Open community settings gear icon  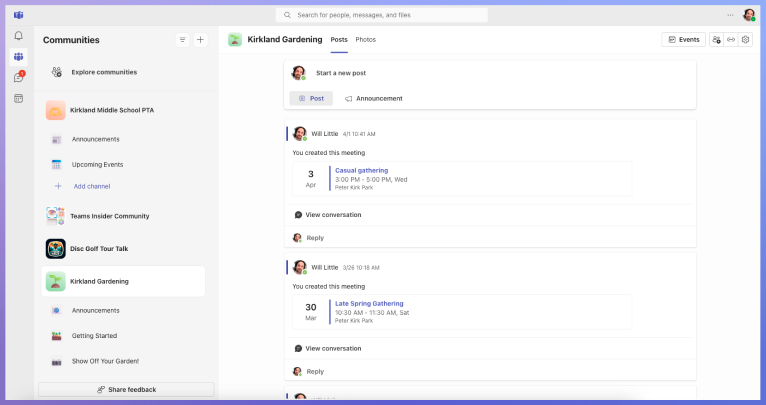tap(745, 40)
